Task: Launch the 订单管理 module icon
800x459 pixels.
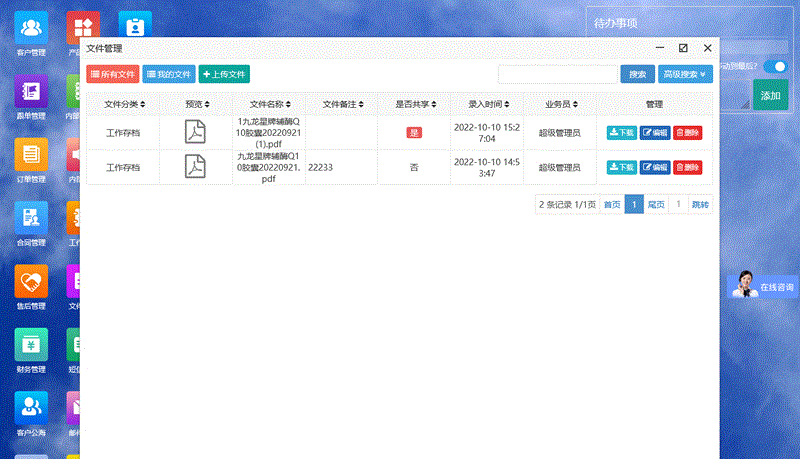Action: pyautogui.click(x=31, y=156)
